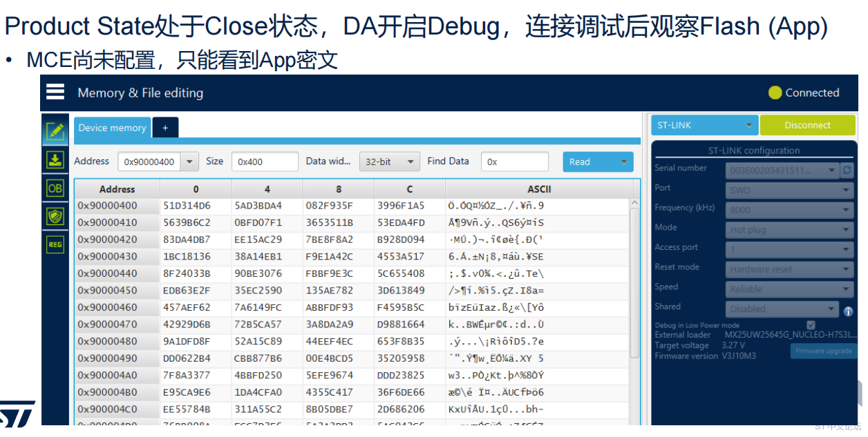Open the REG registers icon
The image size is (868, 437).
55,244
